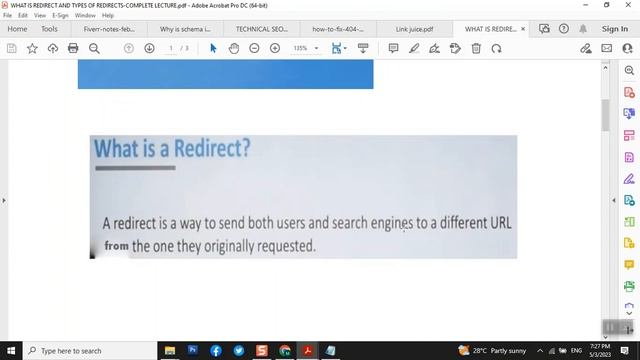This screenshot has height=360, width=640.
Task: Switch to the Fiverr-notes-feb document tab
Action: pyautogui.click(x=109, y=29)
